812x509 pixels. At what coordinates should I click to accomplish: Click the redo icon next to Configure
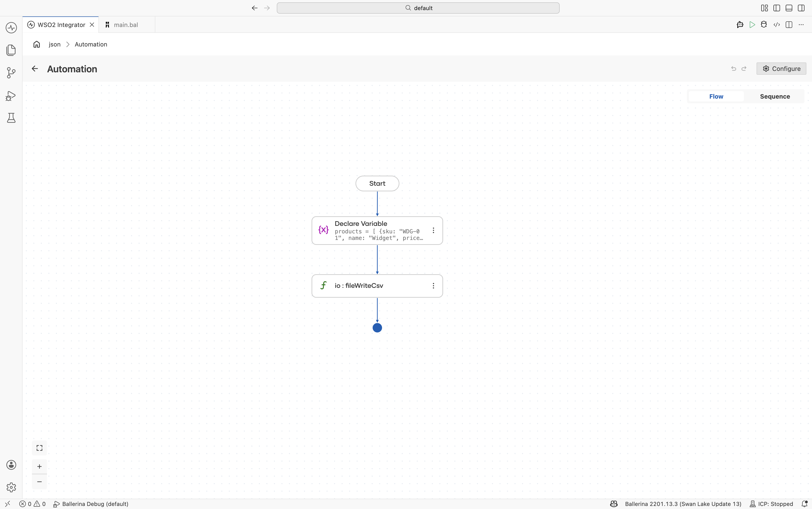(744, 69)
